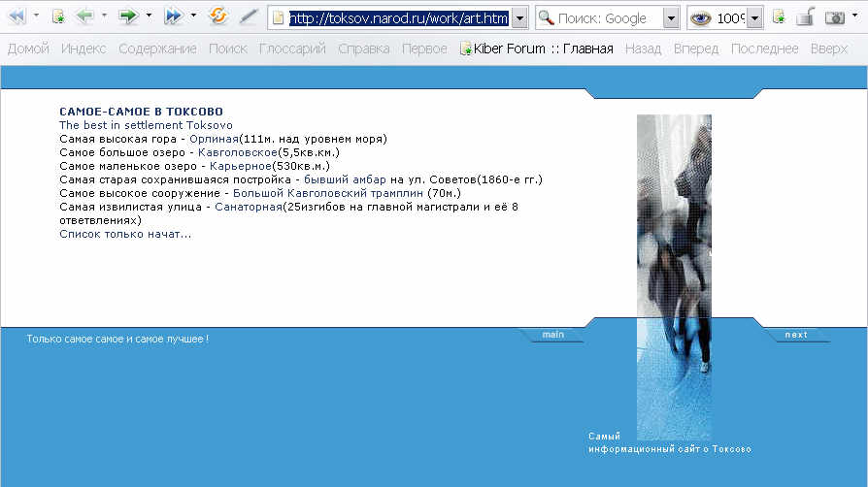This screenshot has width=868, height=487.
Task: Expand the Google search engine dropdown
Action: (671, 17)
